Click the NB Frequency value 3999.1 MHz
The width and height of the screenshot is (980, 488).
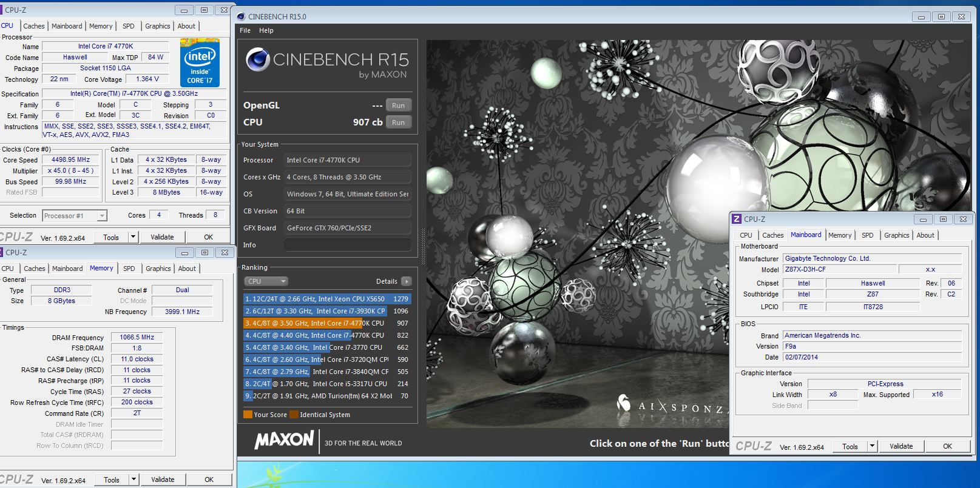click(182, 312)
